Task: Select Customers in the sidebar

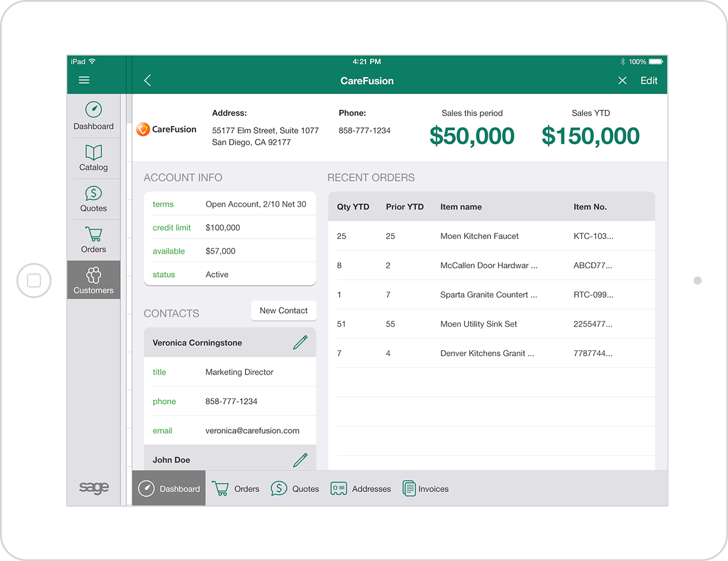Action: pos(94,280)
